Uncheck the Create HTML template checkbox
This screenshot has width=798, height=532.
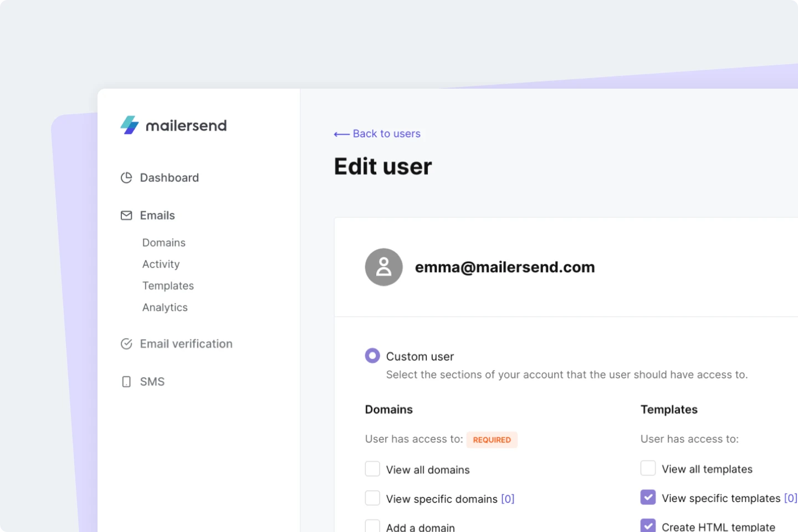pos(648,525)
